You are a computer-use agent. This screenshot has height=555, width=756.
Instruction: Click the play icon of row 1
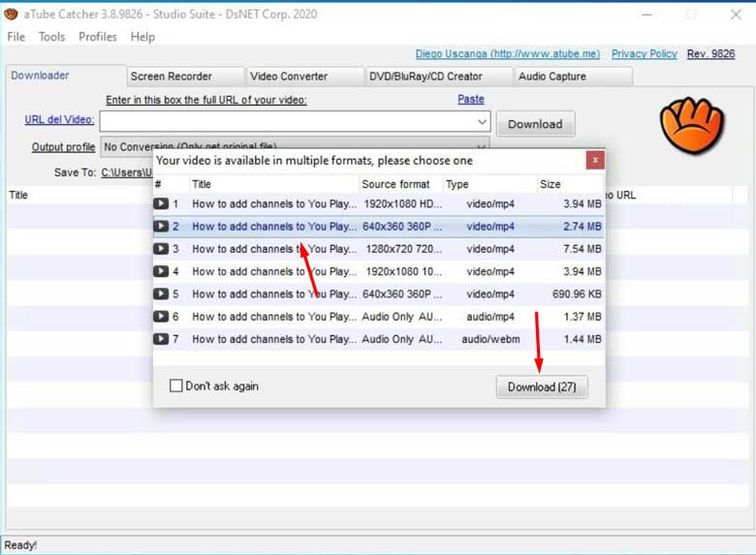[161, 203]
